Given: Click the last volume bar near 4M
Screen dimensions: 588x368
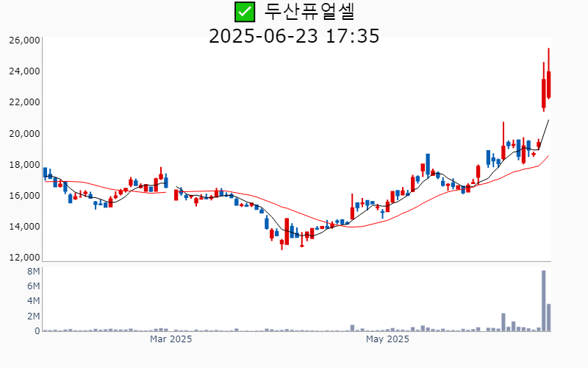Looking at the screenshot, I should click(548, 318).
